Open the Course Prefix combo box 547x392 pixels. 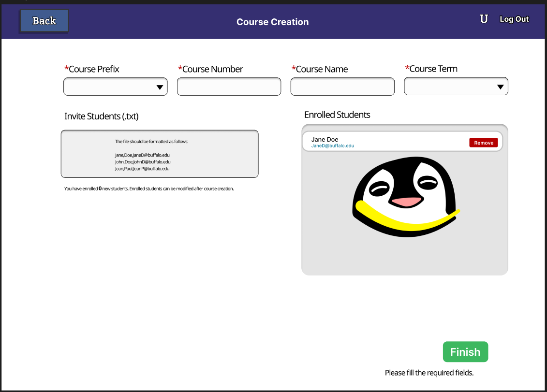pos(116,87)
